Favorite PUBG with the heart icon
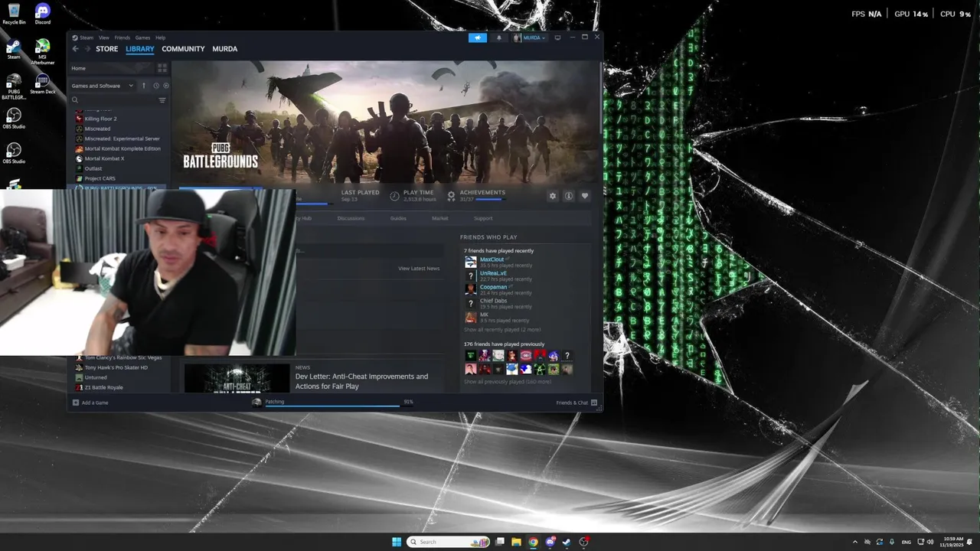980x551 pixels. tap(585, 196)
